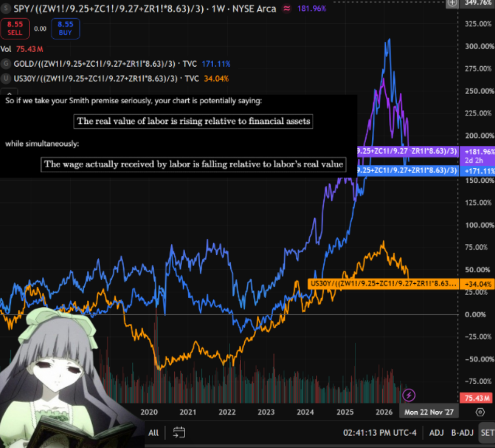Click the 2020 label on the time axis

pos(148,412)
